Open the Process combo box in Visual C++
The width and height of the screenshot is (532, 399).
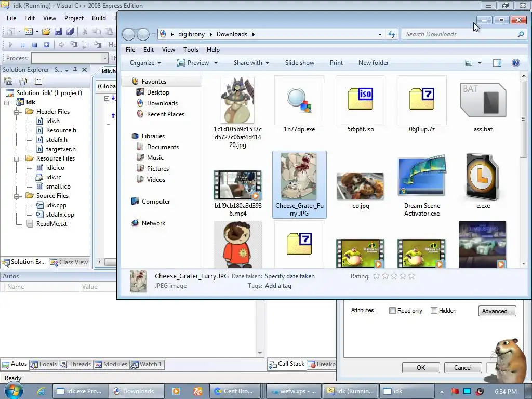click(x=70, y=58)
